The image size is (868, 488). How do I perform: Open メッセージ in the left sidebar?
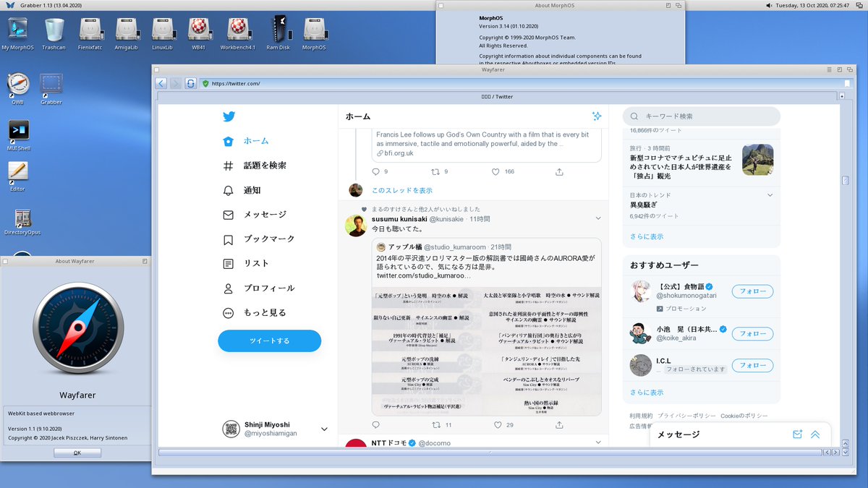pos(255,215)
